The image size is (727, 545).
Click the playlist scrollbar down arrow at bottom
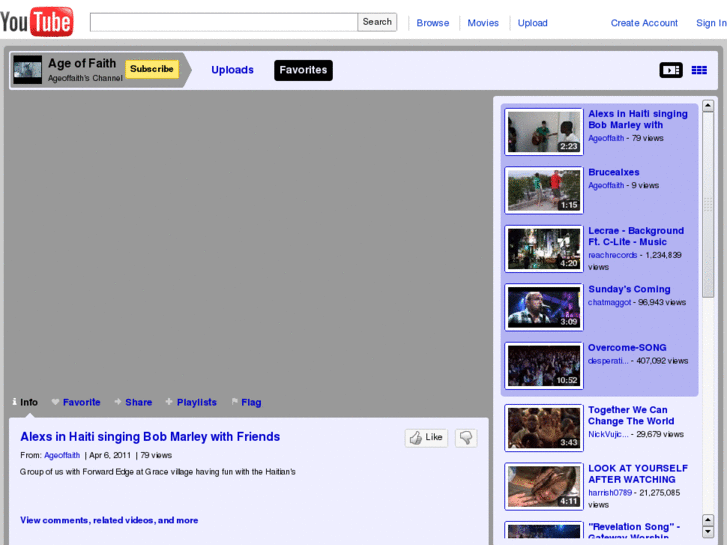[x=708, y=532]
